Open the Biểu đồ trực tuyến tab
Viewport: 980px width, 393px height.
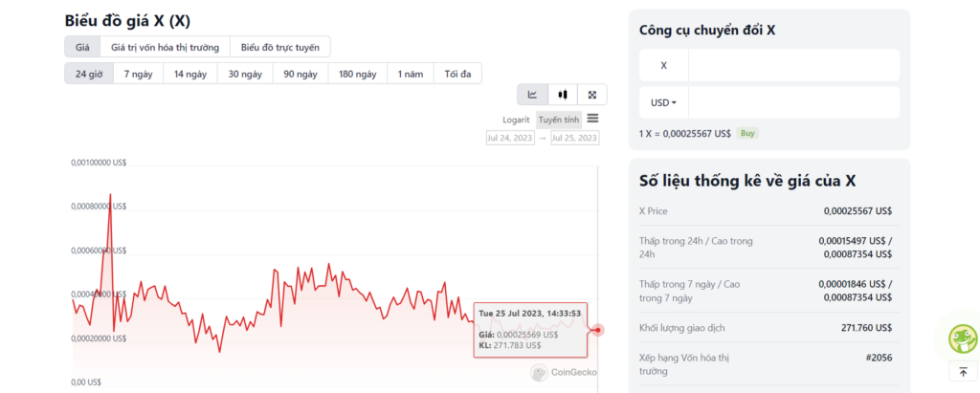[279, 46]
